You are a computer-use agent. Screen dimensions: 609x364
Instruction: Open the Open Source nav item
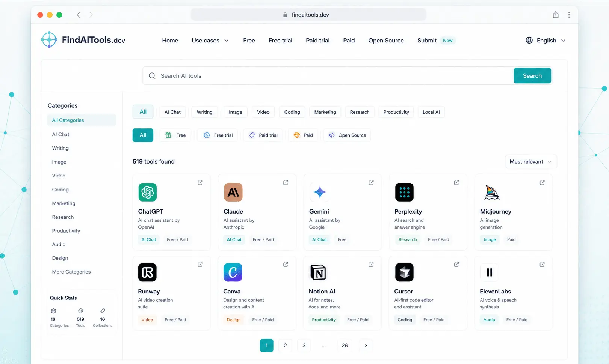coord(386,40)
